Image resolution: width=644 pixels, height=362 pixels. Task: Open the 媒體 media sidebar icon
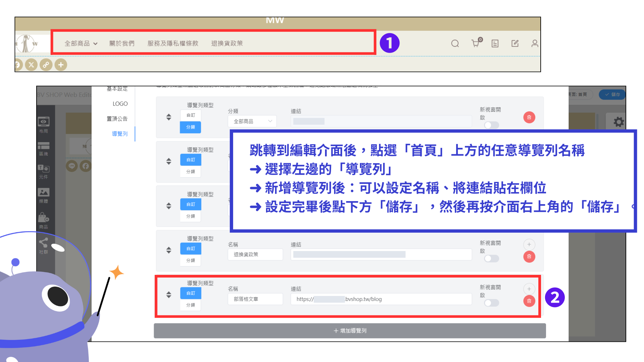(44, 195)
